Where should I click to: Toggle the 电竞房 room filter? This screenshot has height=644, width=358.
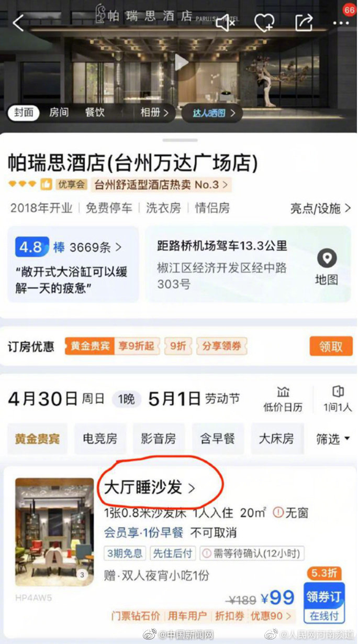[100, 439]
